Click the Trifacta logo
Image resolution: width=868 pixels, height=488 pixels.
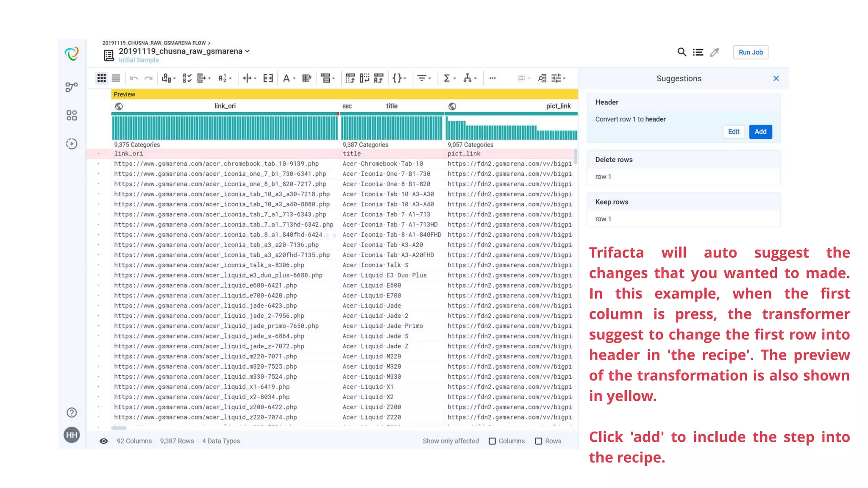[72, 54]
